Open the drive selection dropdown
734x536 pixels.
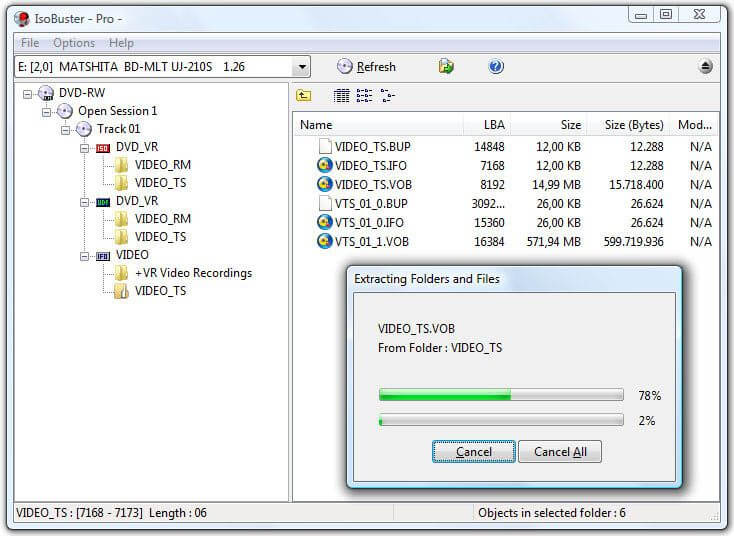[301, 67]
